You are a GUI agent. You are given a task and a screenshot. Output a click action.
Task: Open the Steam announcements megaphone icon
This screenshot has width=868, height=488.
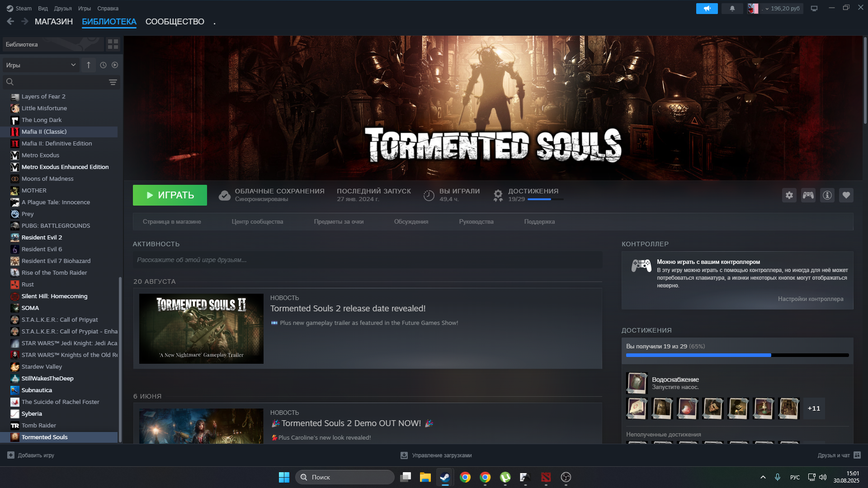[707, 8]
